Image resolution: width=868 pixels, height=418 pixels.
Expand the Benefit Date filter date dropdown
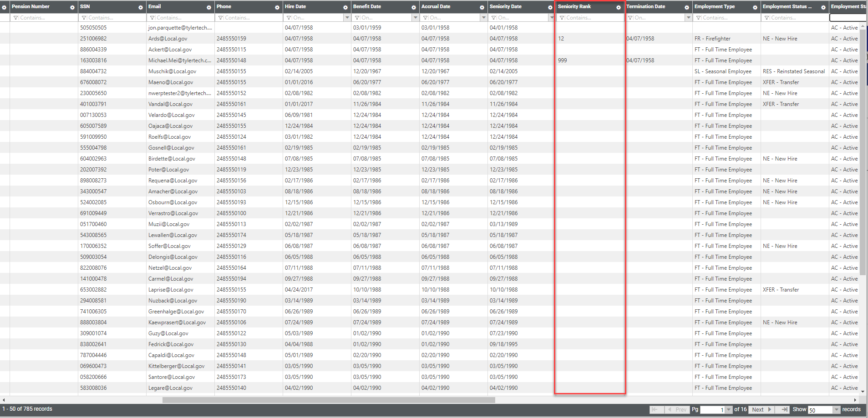(416, 18)
